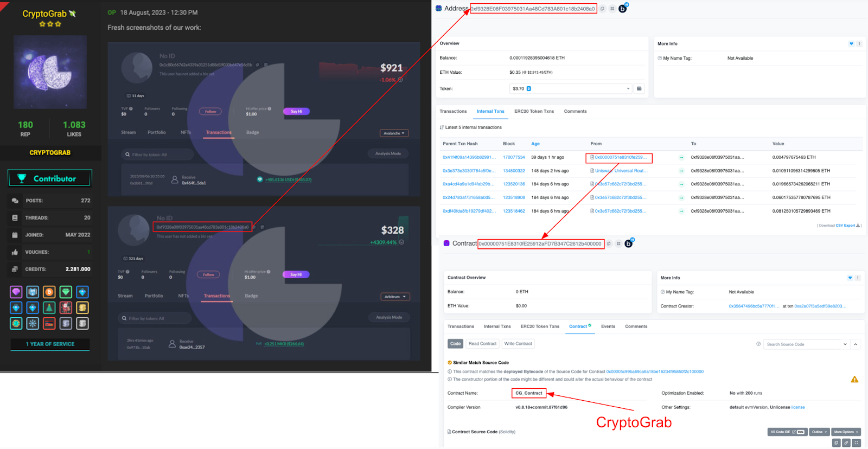868x449 pixels.
Task: Click help icon beside Search Source Code
Action: 758,344
